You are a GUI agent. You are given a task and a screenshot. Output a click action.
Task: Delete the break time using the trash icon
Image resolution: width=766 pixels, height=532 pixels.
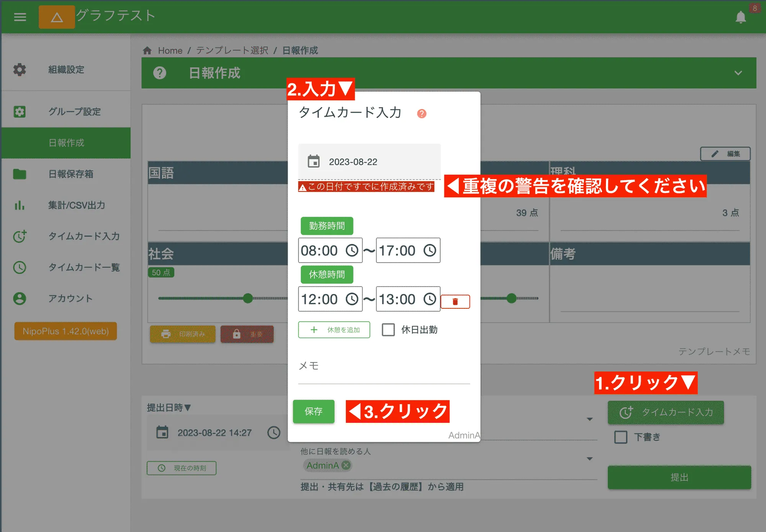click(455, 301)
